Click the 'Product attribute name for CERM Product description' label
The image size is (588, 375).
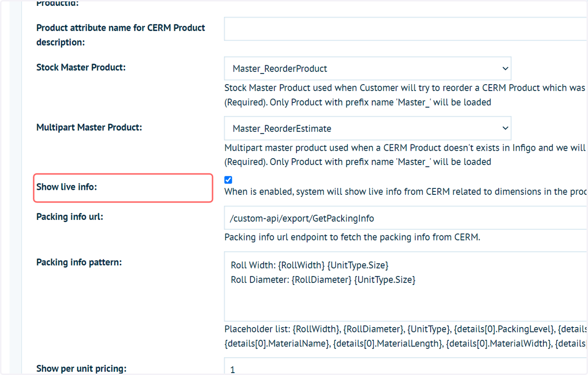pos(121,35)
